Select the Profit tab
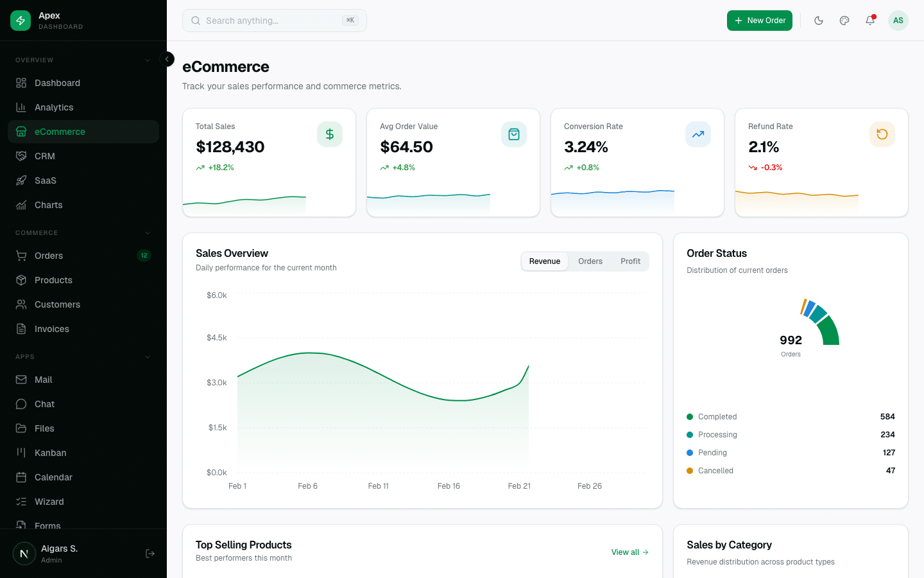 pos(630,261)
